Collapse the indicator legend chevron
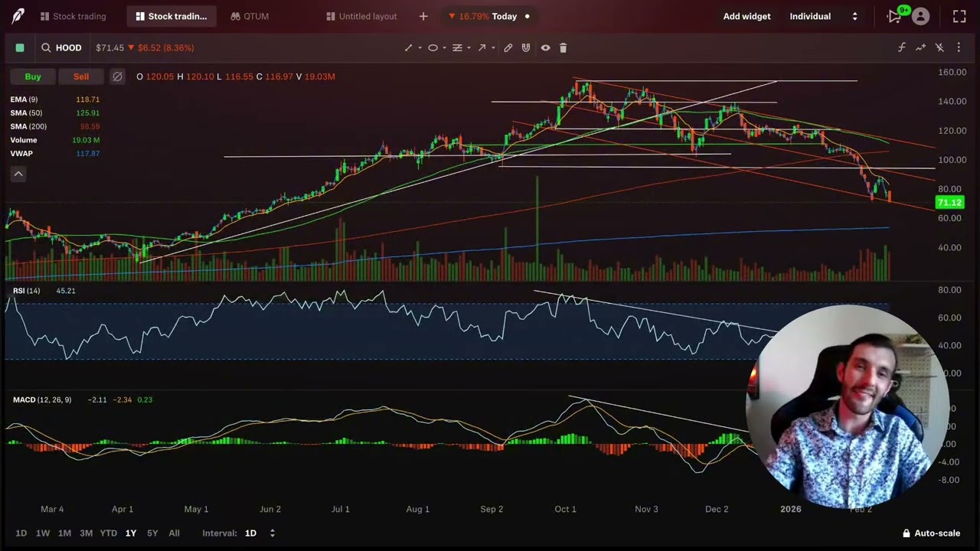The width and height of the screenshot is (980, 551). click(x=18, y=174)
